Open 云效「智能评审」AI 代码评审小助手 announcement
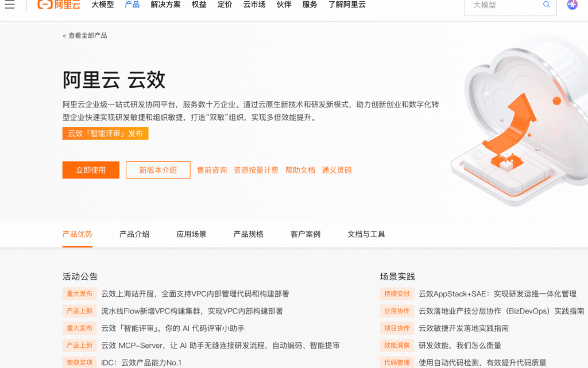This screenshot has height=368, width=588. point(172,328)
